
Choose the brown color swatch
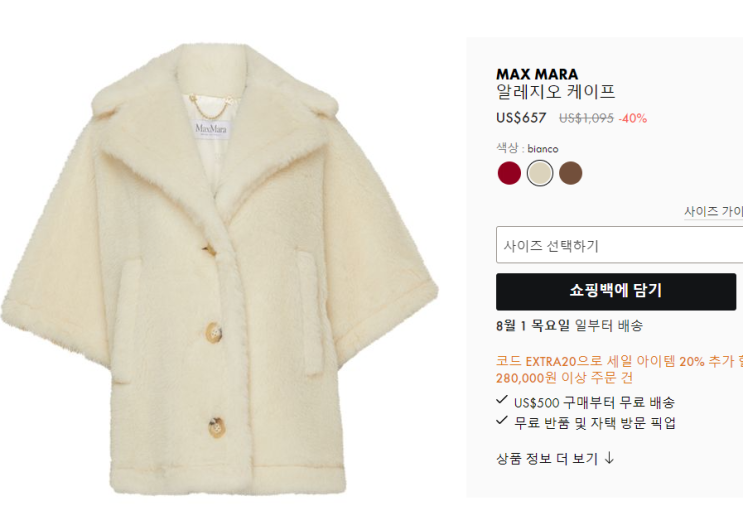click(571, 172)
